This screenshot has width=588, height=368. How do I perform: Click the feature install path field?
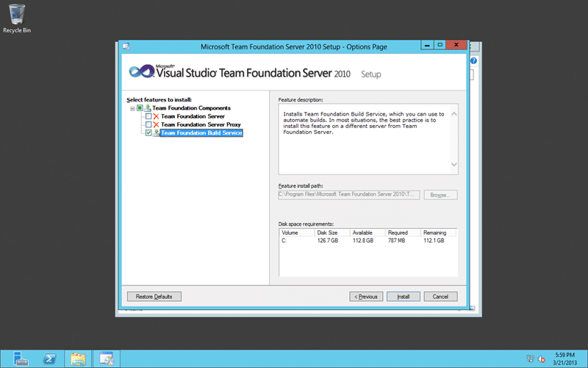click(348, 194)
